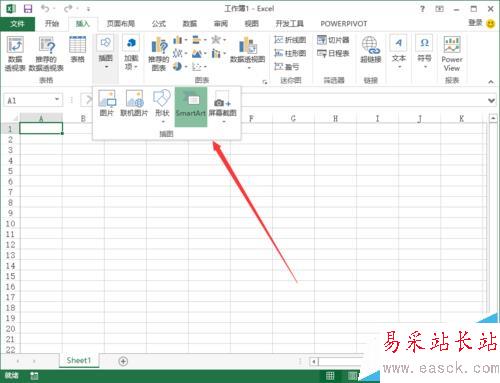Insert a Timeline (日程表)
This screenshot has width=500, height=383.
(333, 53)
